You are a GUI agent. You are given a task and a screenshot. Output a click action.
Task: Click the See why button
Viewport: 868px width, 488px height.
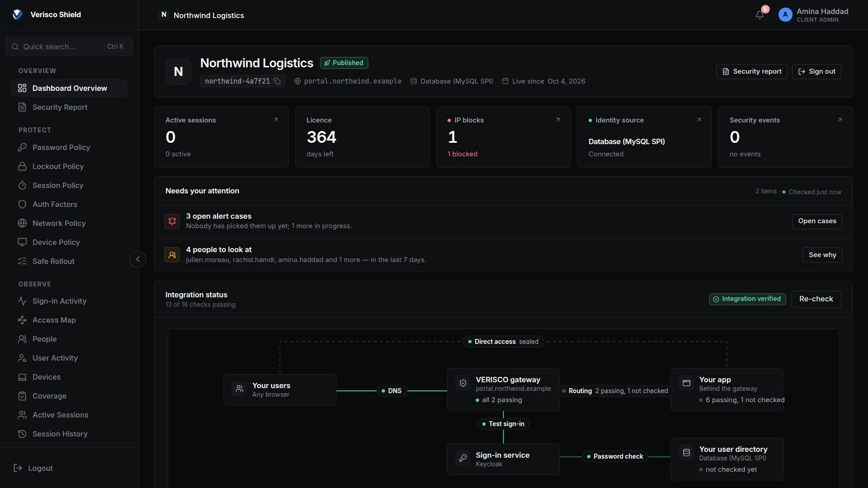[x=822, y=255]
